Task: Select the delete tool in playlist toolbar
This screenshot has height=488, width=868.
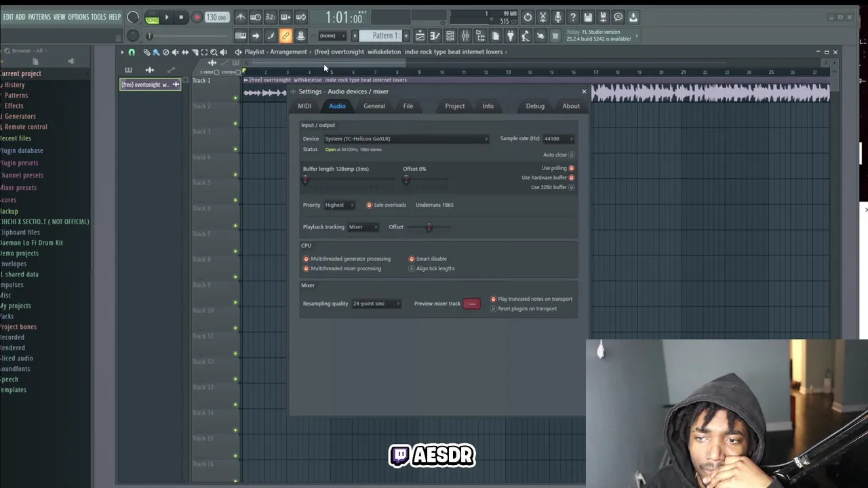Action: click(165, 52)
